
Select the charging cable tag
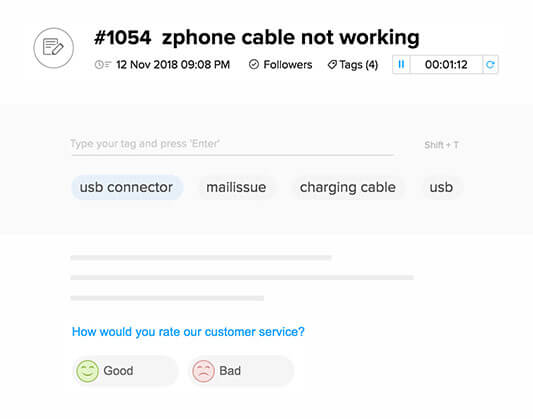pos(348,187)
